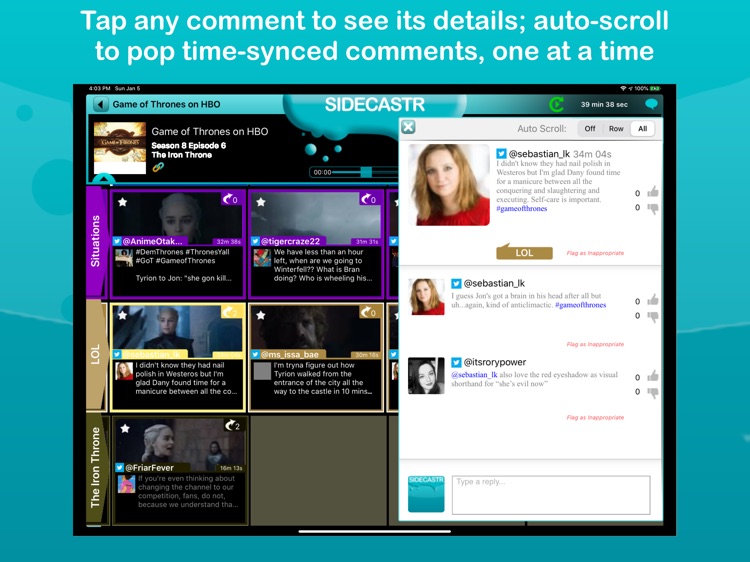Set Auto Scroll to All
The image size is (750, 562).
click(642, 129)
